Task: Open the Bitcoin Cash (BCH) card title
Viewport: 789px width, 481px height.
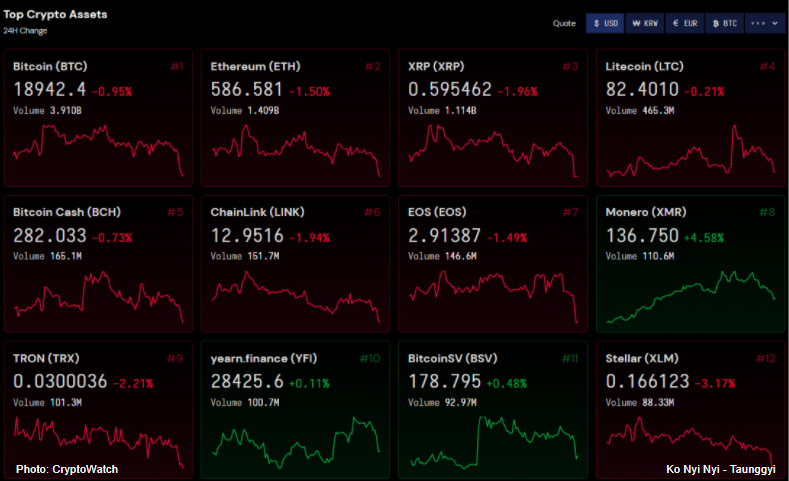Action: tap(66, 212)
